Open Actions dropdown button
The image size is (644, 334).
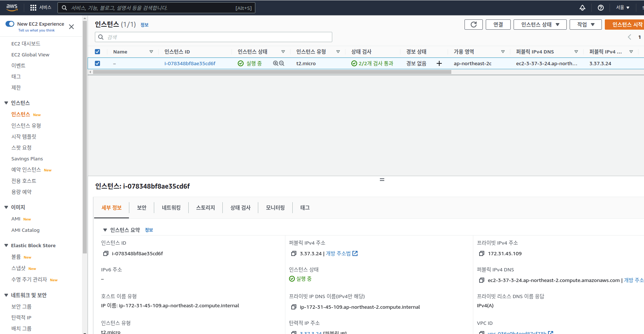point(586,25)
